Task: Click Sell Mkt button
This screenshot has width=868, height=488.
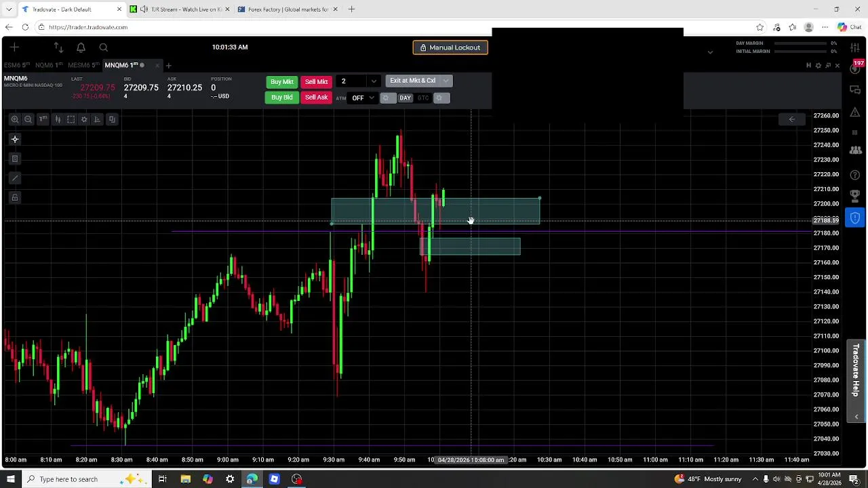Action: pos(316,82)
